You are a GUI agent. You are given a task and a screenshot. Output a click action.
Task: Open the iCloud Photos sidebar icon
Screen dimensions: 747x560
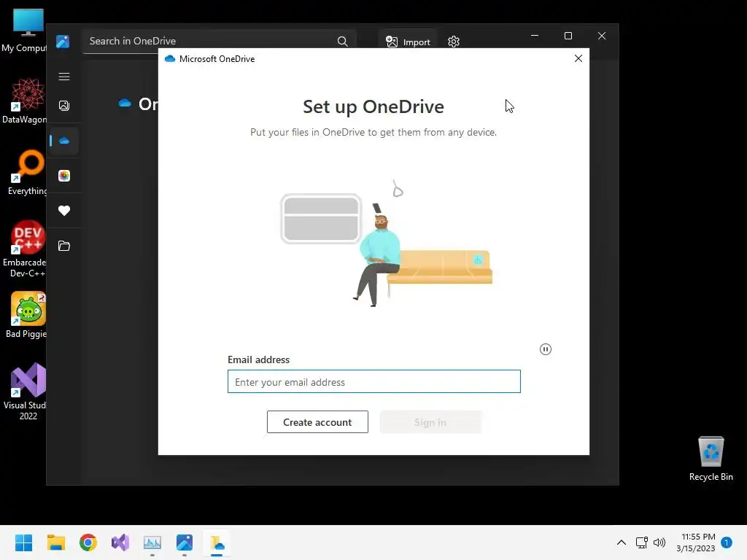(x=64, y=176)
